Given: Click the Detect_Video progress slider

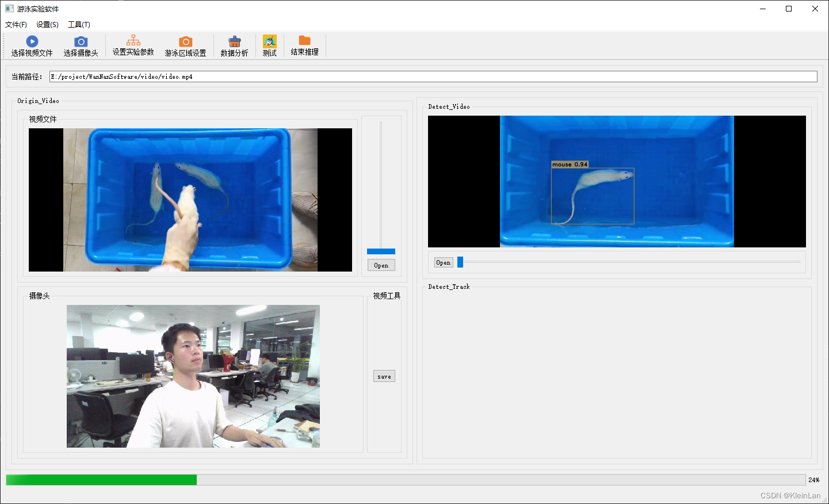Looking at the screenshot, I should tap(460, 262).
